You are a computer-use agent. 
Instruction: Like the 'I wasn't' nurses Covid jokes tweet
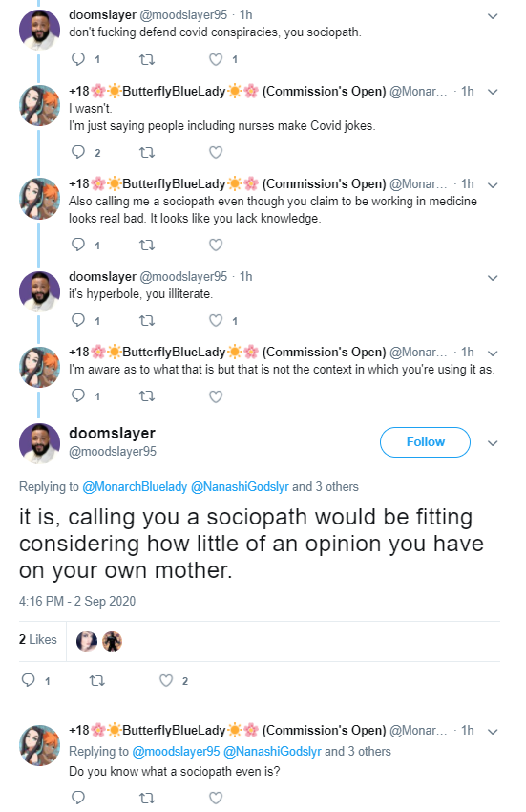(216, 152)
